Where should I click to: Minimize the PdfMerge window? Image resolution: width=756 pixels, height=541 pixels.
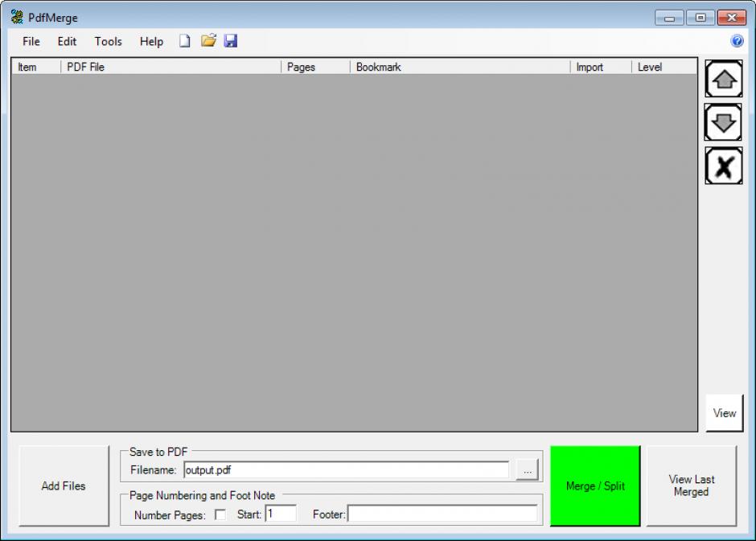coord(669,18)
